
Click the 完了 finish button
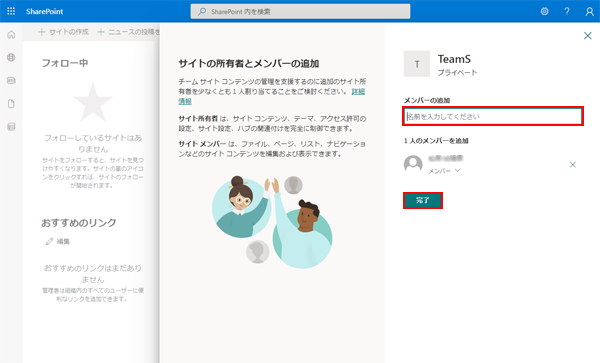coord(423,200)
